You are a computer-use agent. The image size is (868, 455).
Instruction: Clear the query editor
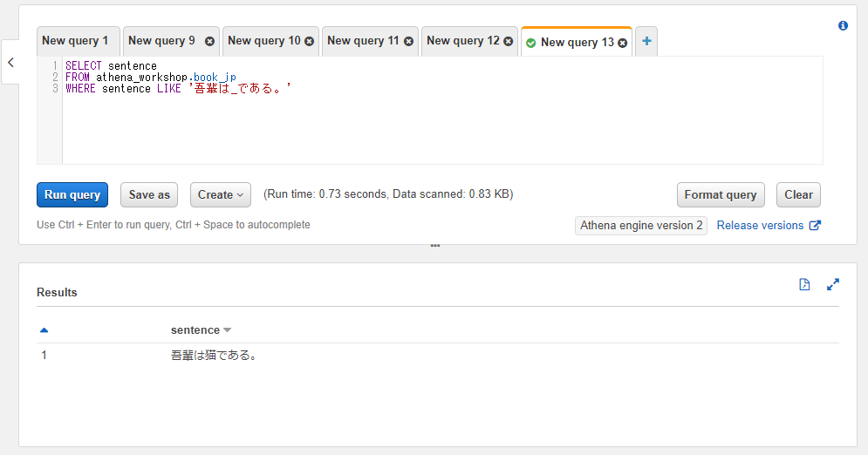click(x=798, y=194)
